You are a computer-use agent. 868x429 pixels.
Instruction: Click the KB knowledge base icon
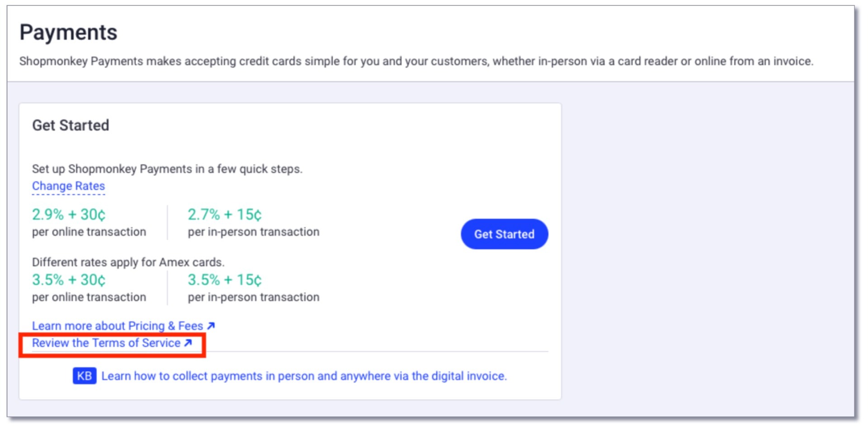pyautogui.click(x=84, y=376)
